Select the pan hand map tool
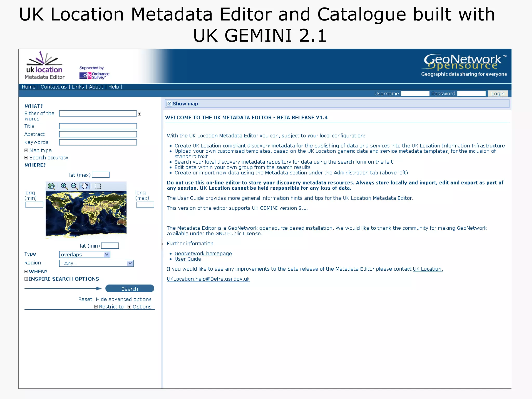This screenshot has width=532, height=399. [85, 186]
